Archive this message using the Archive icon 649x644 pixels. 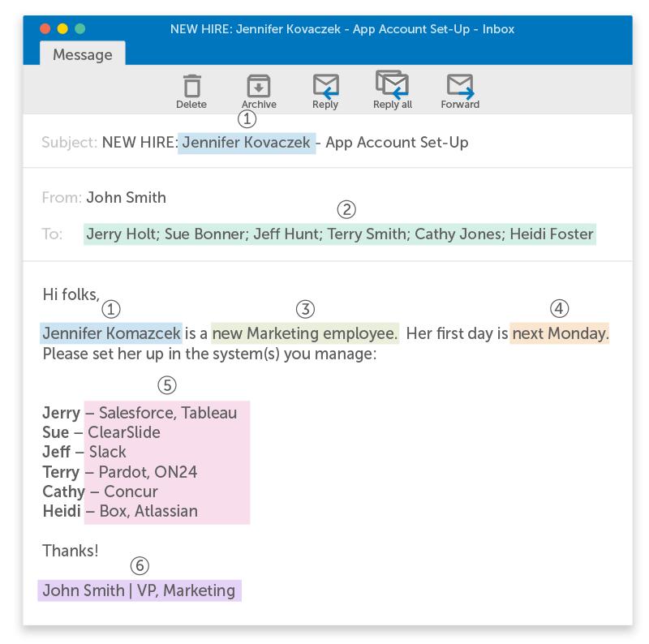click(259, 86)
